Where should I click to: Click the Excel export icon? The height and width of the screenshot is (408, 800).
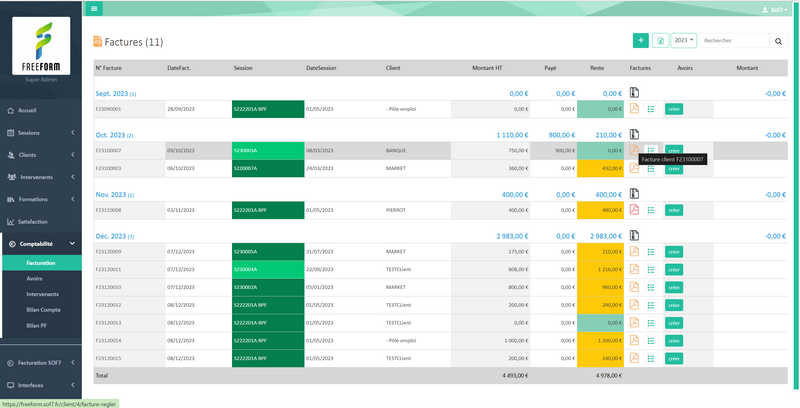[660, 41]
